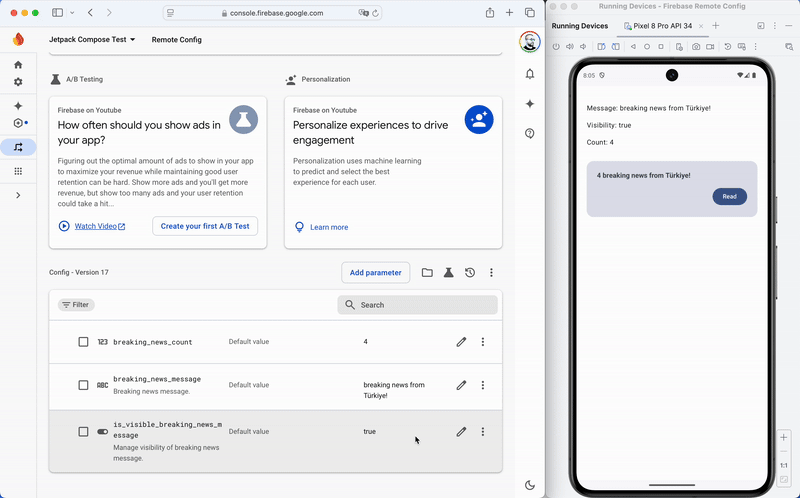Open Safari tab overview icon
This screenshot has height=498, width=800.
pos(530,13)
